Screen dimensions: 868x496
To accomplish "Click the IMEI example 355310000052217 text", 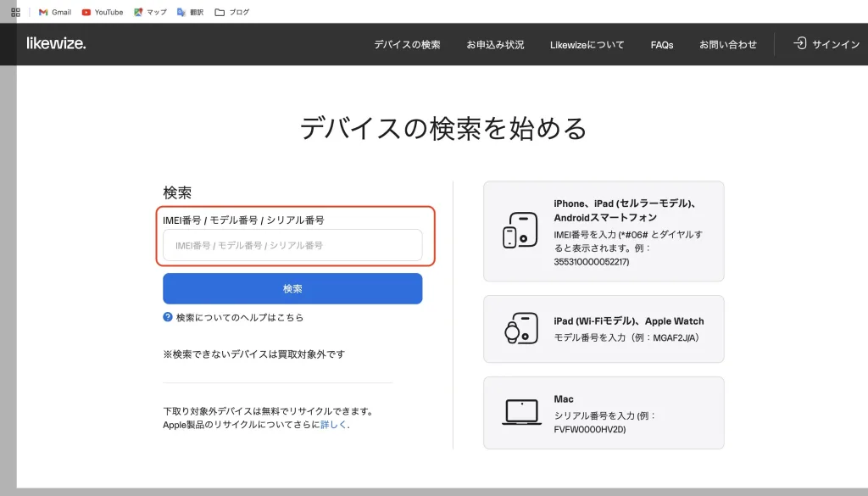I will pos(591,262).
